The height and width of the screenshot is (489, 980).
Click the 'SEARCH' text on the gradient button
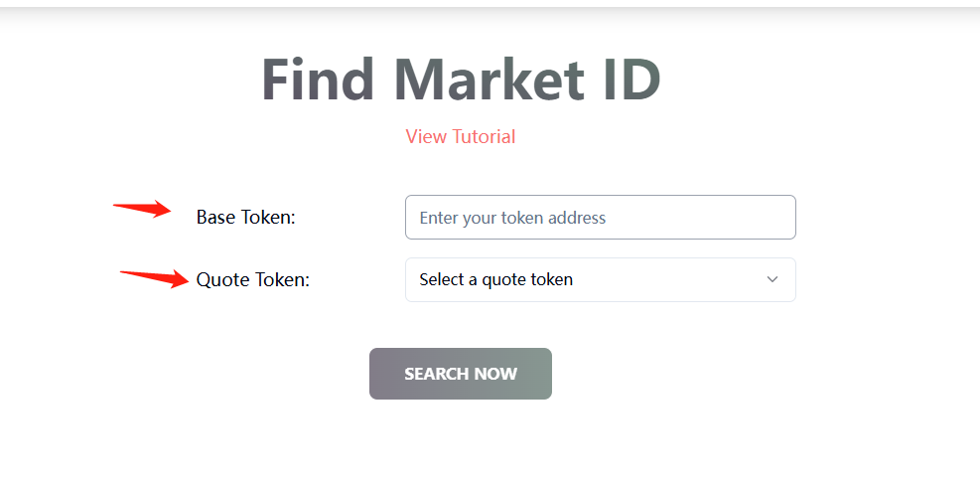pyautogui.click(x=435, y=375)
